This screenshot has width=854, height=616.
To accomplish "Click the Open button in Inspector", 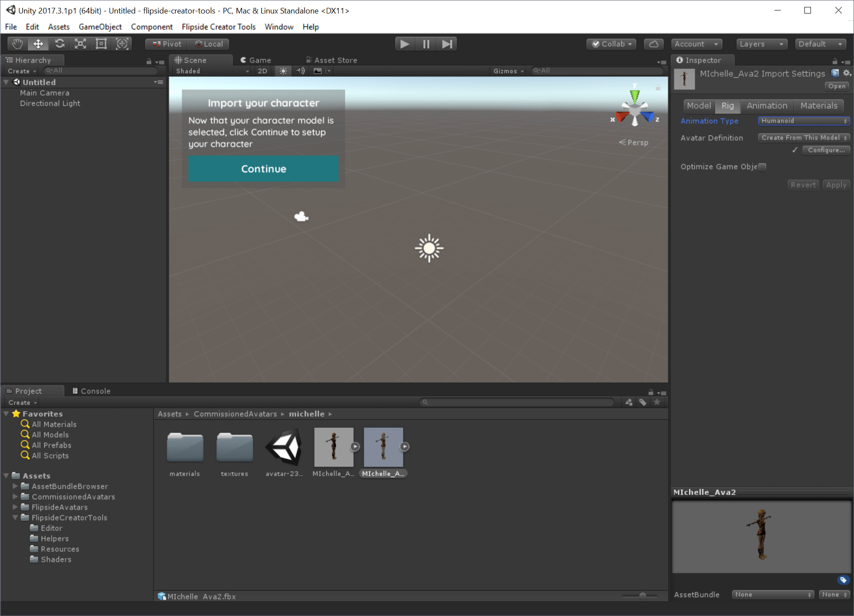I will click(x=837, y=86).
